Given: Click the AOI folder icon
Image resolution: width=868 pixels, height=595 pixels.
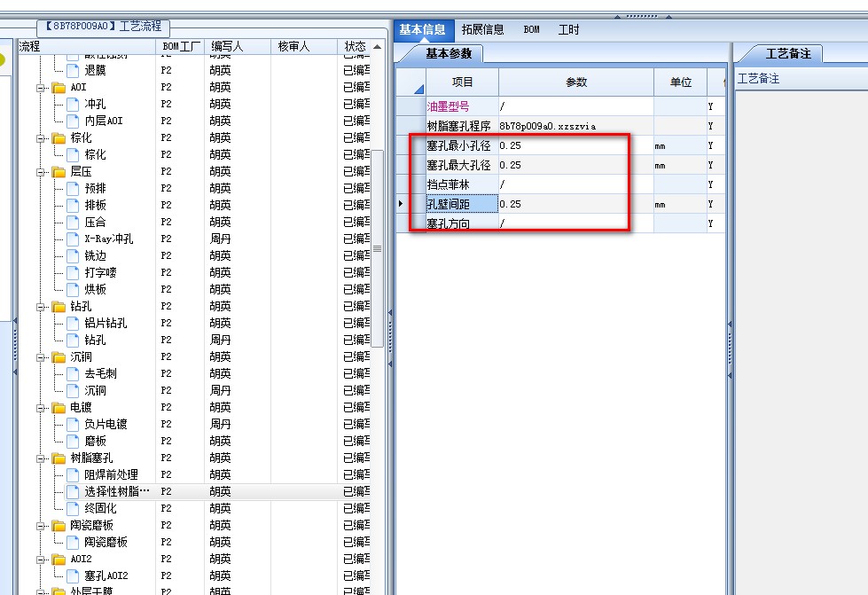Looking at the screenshot, I should [x=59, y=88].
